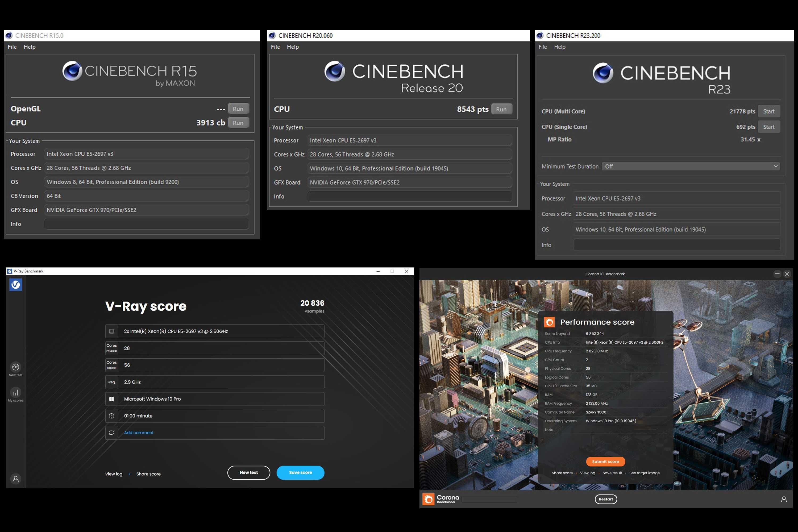Click Share score link in V-Ray
Viewport: 798px width, 532px height.
[x=148, y=474]
